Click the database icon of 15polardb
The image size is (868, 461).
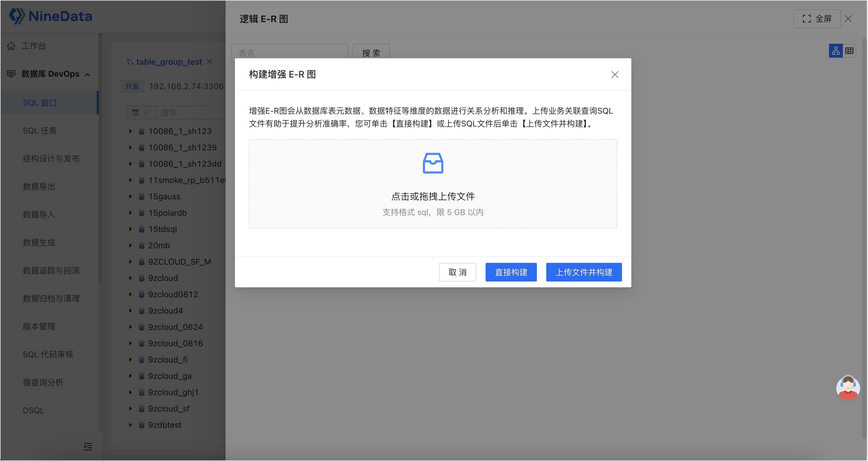142,213
